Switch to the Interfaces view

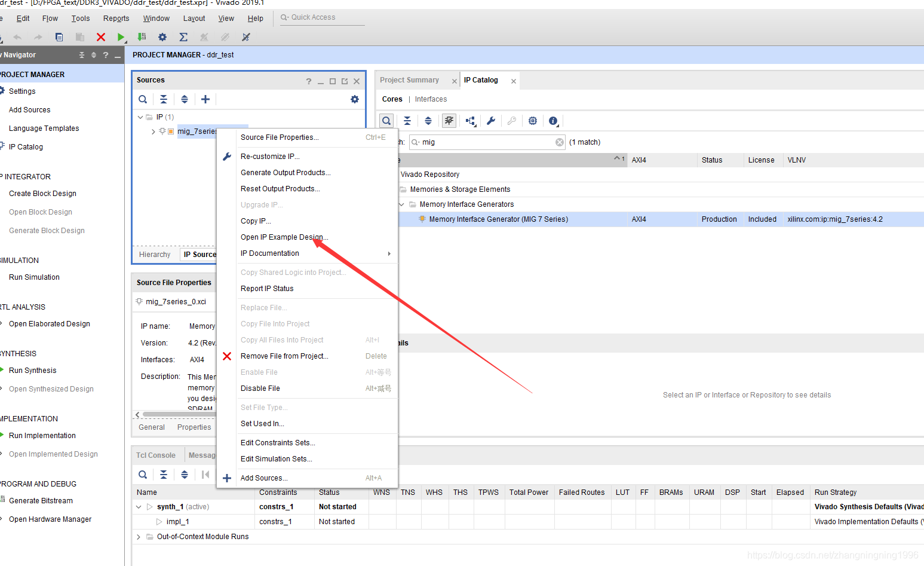(x=431, y=99)
